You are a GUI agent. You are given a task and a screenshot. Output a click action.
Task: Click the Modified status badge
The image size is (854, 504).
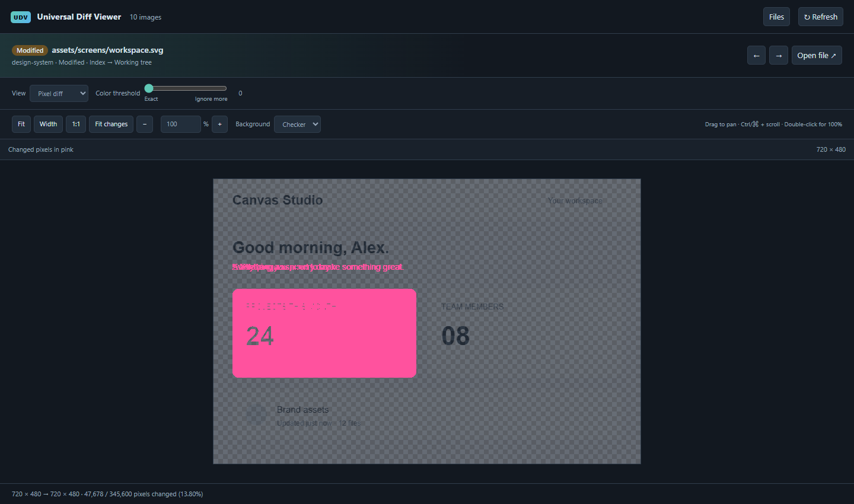[30, 50]
